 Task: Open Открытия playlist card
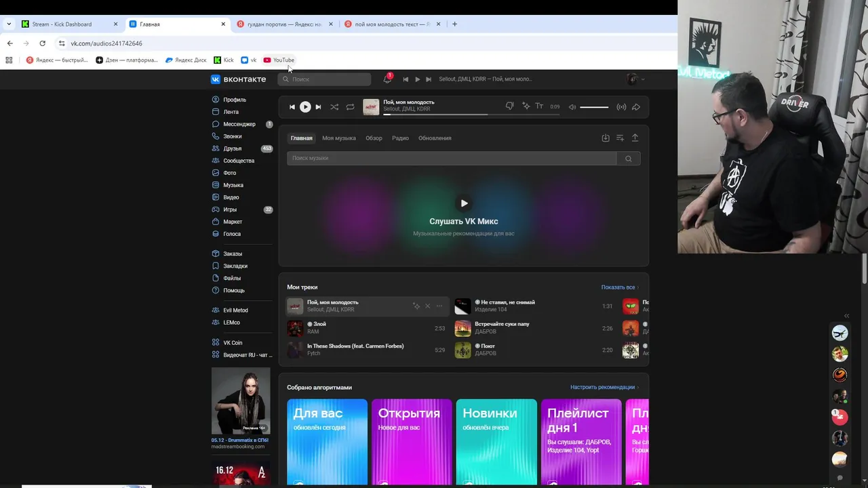tap(412, 442)
